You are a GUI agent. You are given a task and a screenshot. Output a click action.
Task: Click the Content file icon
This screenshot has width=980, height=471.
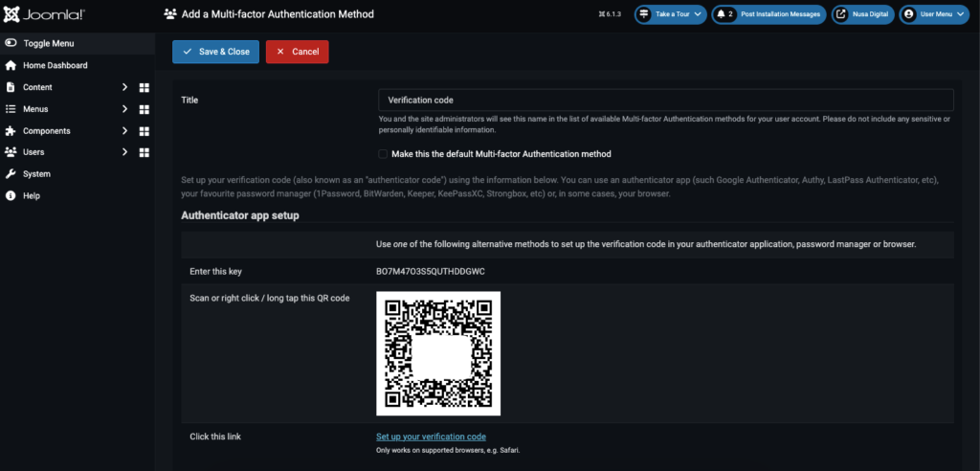coord(10,87)
